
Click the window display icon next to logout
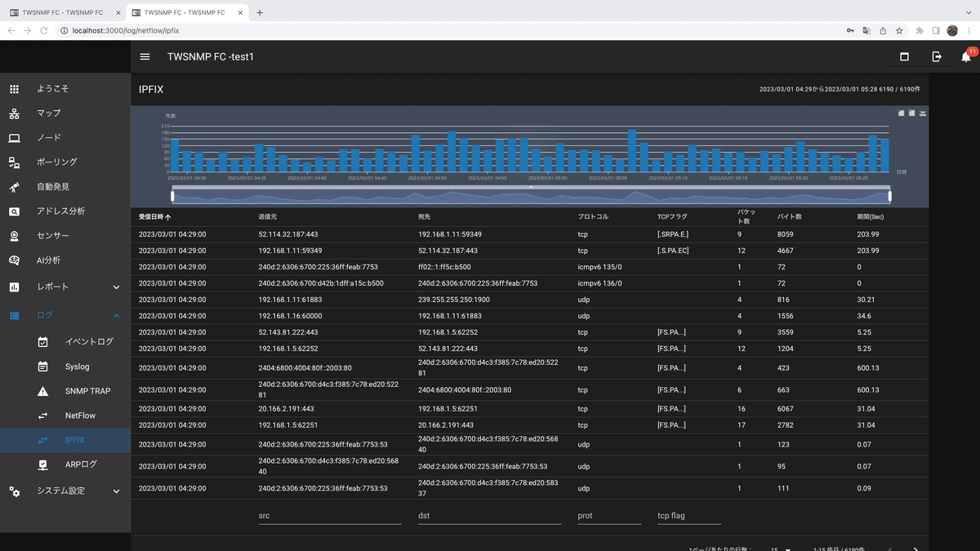pyautogui.click(x=903, y=56)
